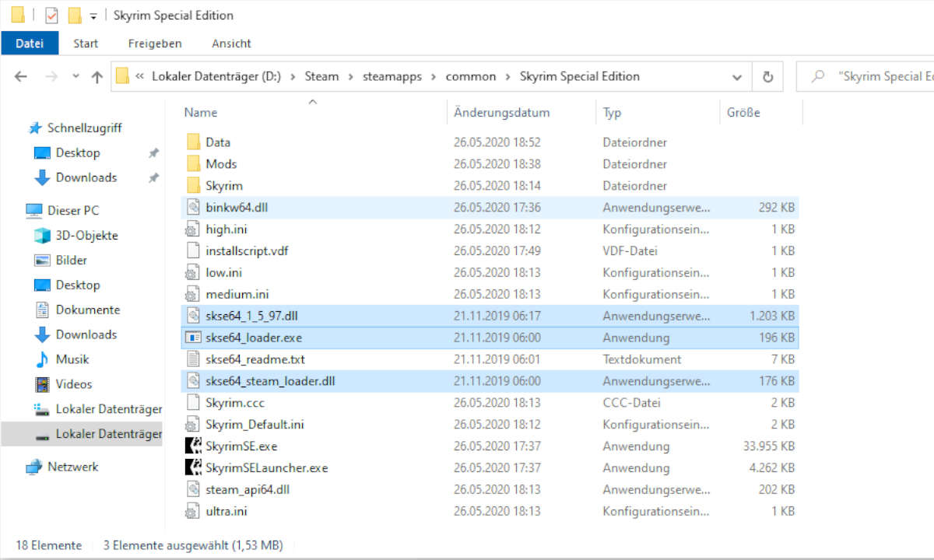This screenshot has height=560, width=934.
Task: Click the installscript.vdf file icon
Action: coord(193,251)
